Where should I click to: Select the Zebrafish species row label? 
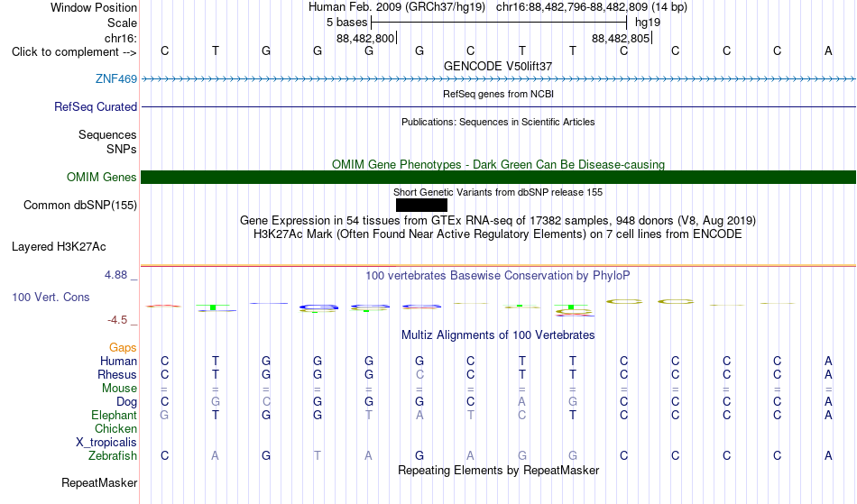(113, 455)
